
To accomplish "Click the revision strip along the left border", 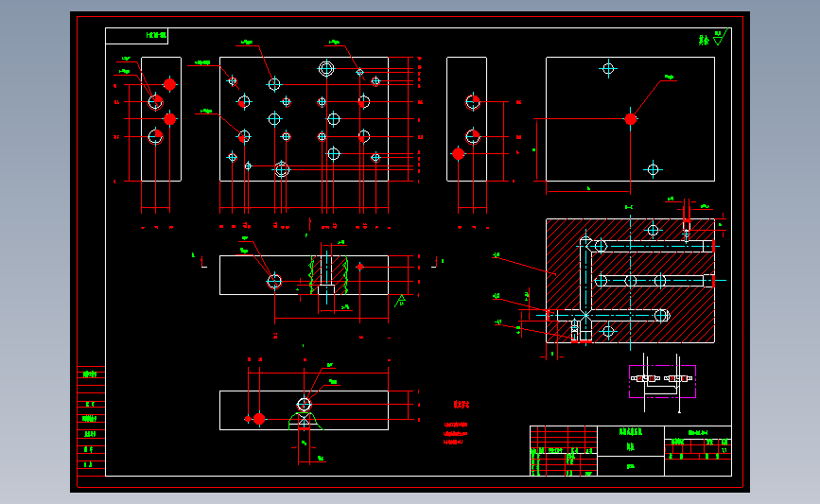I will (x=91, y=421).
